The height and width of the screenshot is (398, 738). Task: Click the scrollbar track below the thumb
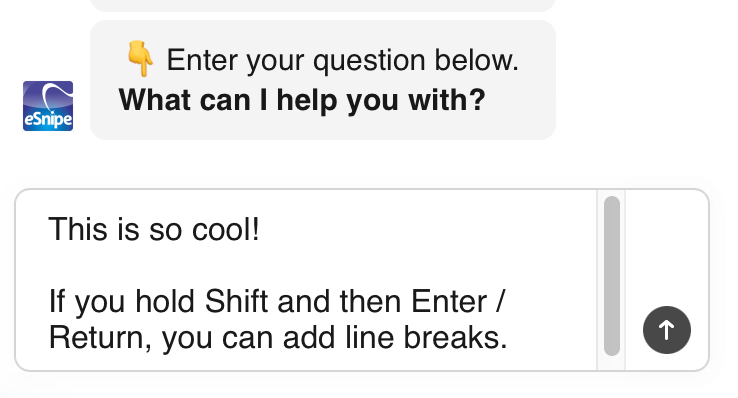pyautogui.click(x=611, y=363)
